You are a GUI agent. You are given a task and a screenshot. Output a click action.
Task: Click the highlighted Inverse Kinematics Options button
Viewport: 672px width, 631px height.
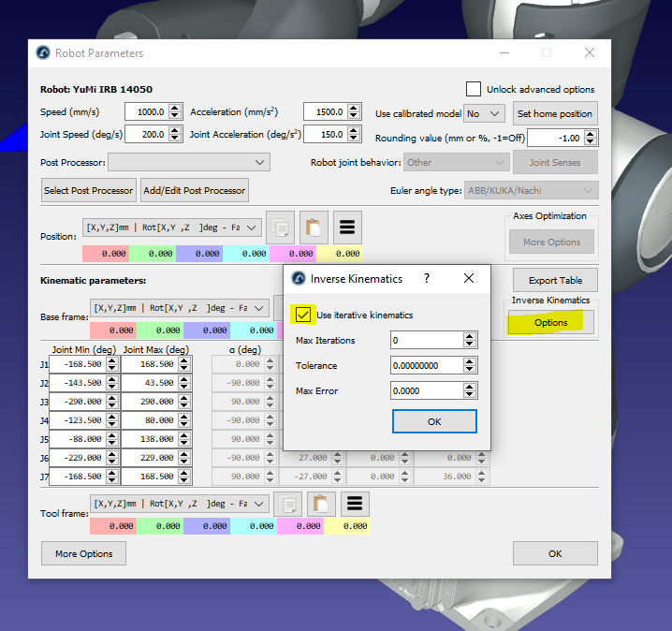tap(550, 322)
